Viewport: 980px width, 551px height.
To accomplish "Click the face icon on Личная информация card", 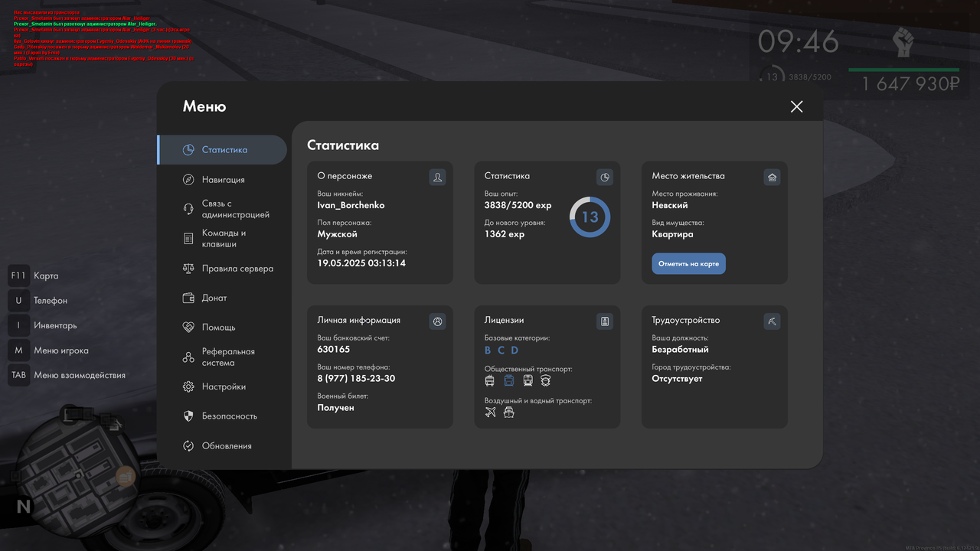I will (x=437, y=321).
